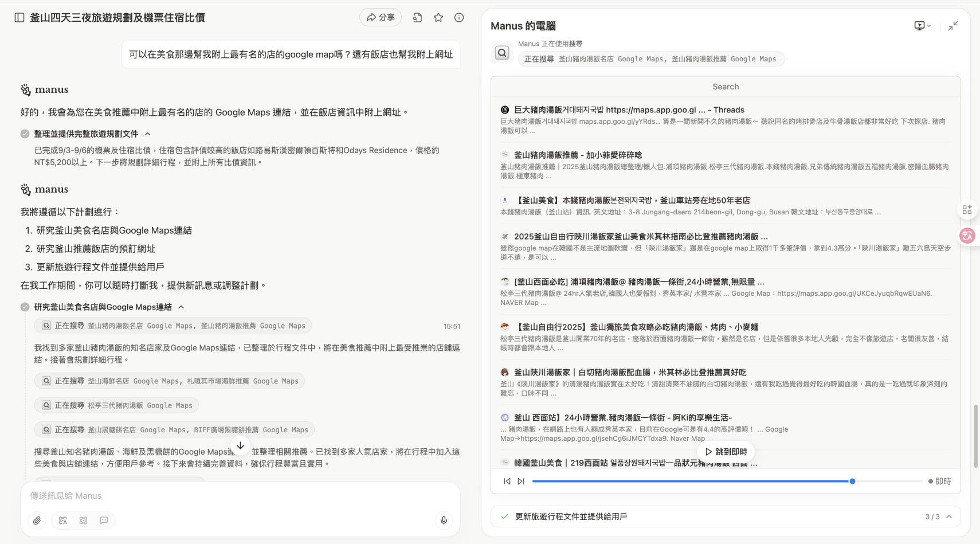Click the translate-style icon in composer toolbar
The image size is (980, 544).
click(x=63, y=520)
